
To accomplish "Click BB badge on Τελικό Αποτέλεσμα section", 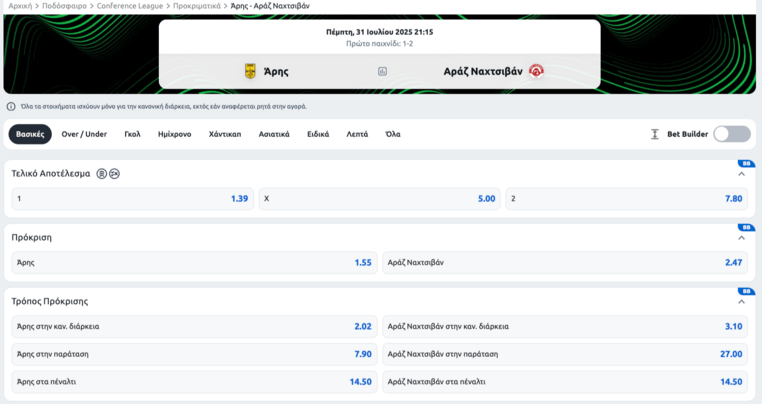I will click(746, 163).
